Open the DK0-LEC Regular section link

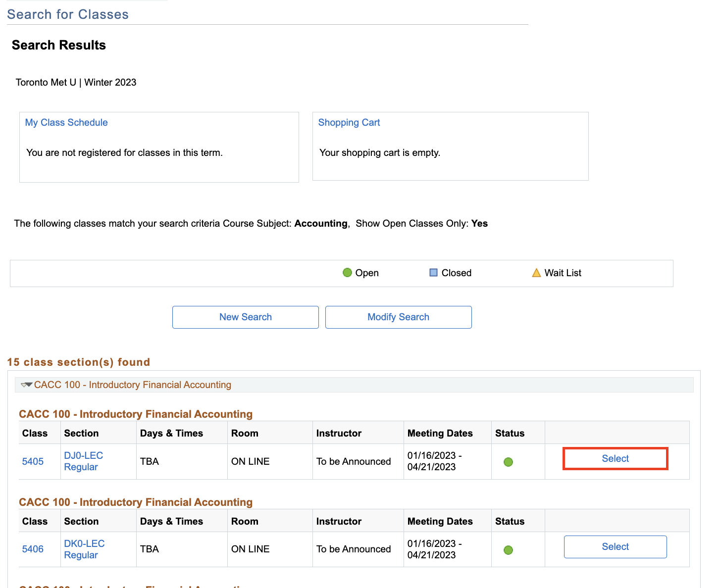tap(84, 549)
